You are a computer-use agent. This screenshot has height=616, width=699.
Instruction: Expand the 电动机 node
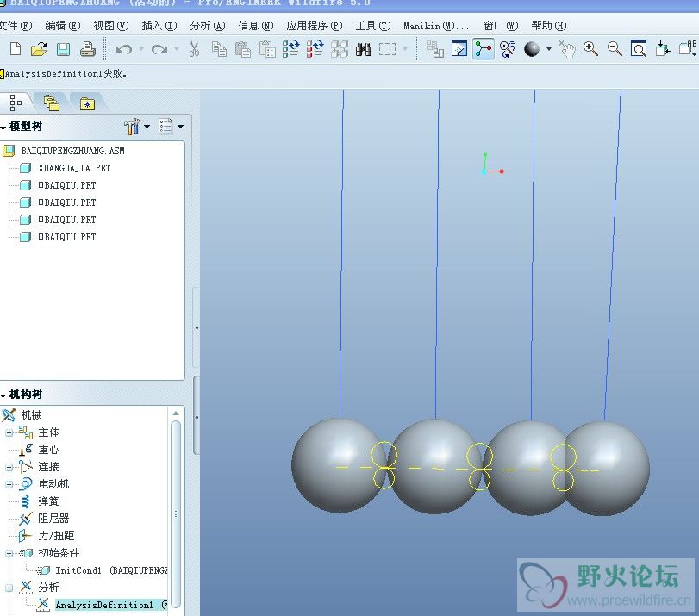pos(9,484)
